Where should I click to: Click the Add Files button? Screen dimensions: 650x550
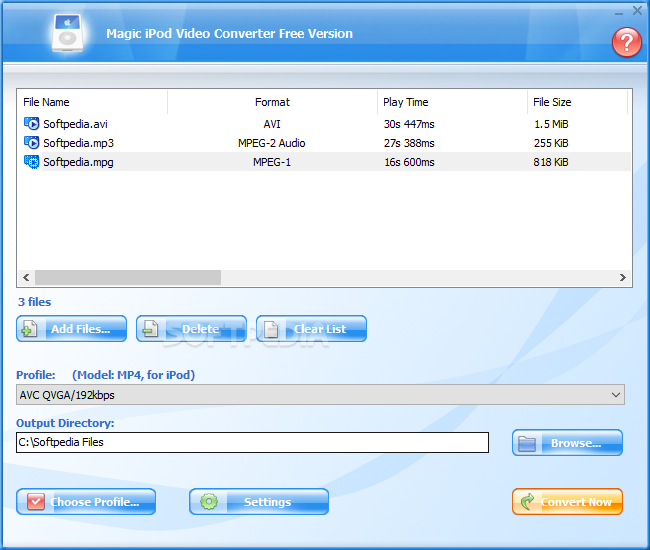tap(71, 329)
